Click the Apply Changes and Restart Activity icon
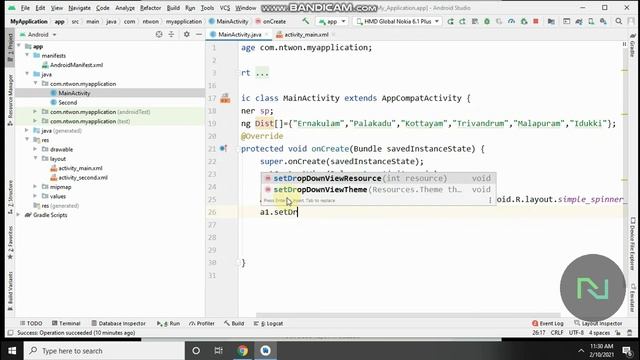Screen dimensions: 640x360 [462, 21]
